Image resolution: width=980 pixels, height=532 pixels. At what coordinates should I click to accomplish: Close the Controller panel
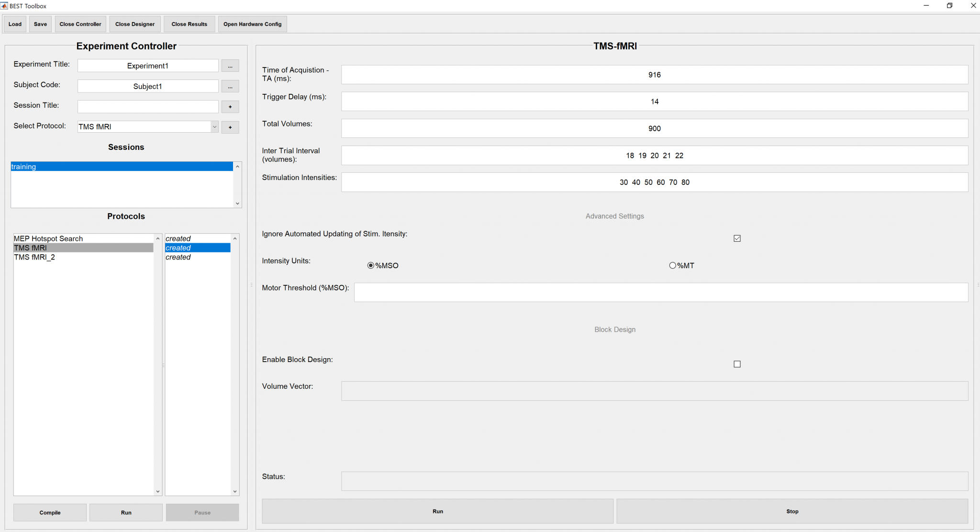coord(80,24)
